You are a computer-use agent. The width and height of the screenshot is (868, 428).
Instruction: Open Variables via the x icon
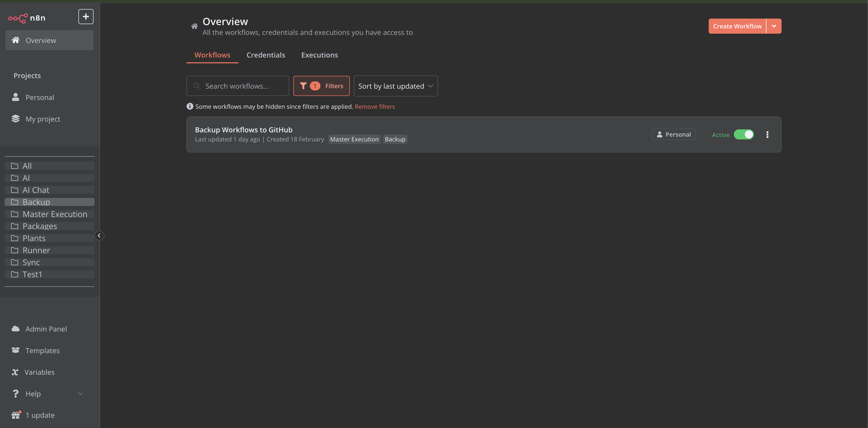(15, 372)
